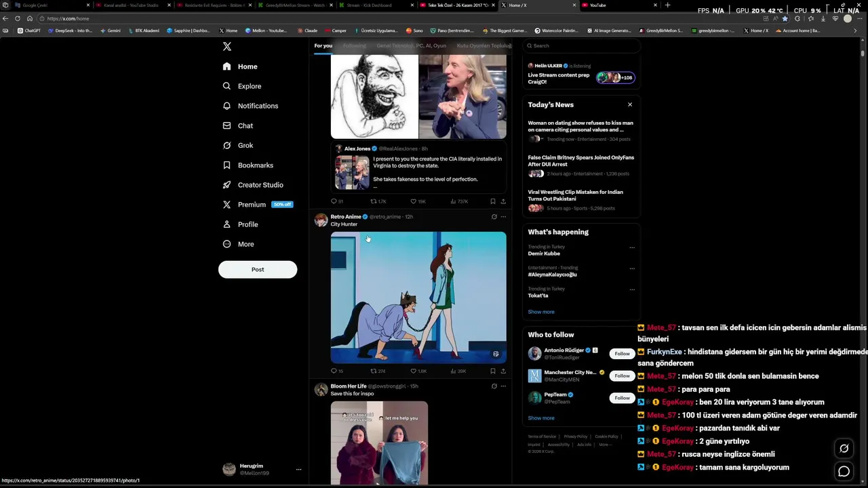Ask Grok about the Bloom Her Life post

pyautogui.click(x=494, y=386)
